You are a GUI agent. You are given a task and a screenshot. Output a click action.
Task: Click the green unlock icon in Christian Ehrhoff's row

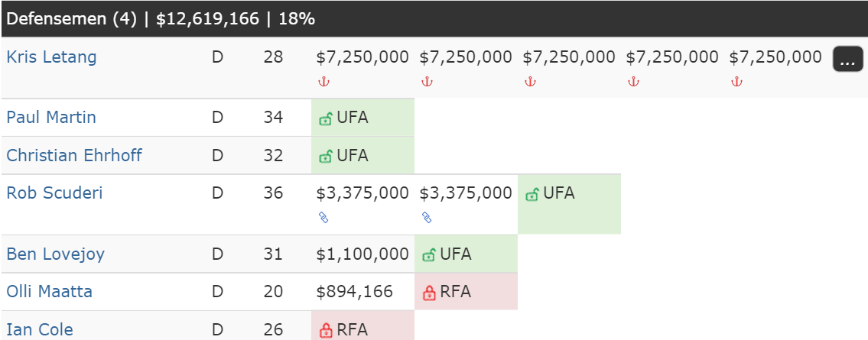(326, 157)
